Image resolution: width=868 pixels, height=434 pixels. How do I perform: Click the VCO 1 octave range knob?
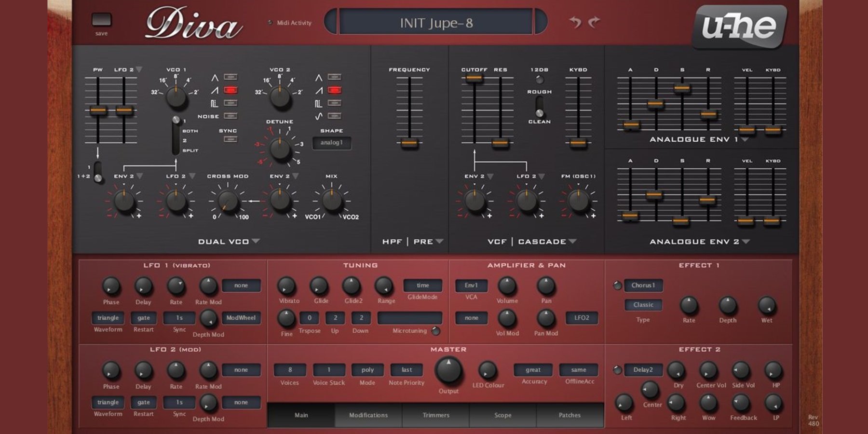[176, 97]
